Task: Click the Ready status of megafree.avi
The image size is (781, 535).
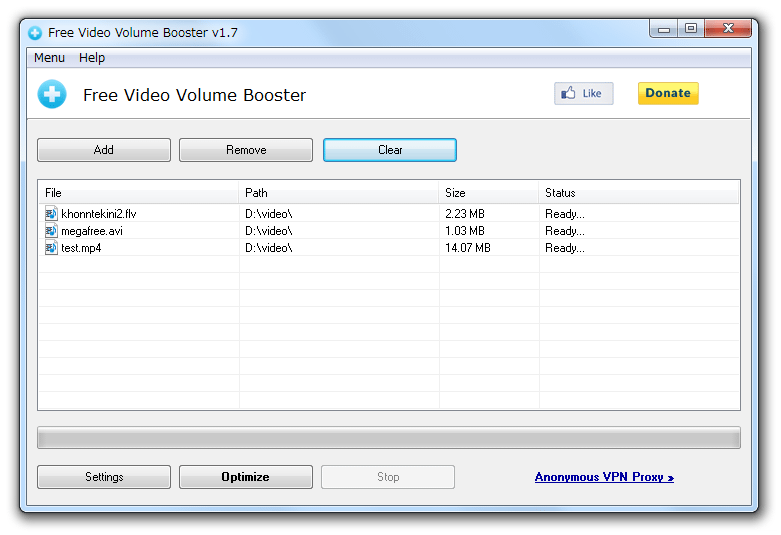Action: tap(565, 231)
